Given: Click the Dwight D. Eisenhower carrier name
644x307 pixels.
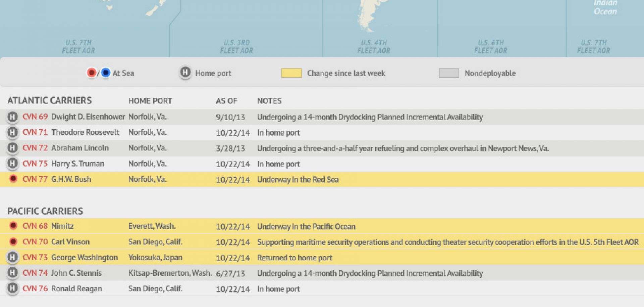Looking at the screenshot, I should point(88,117).
